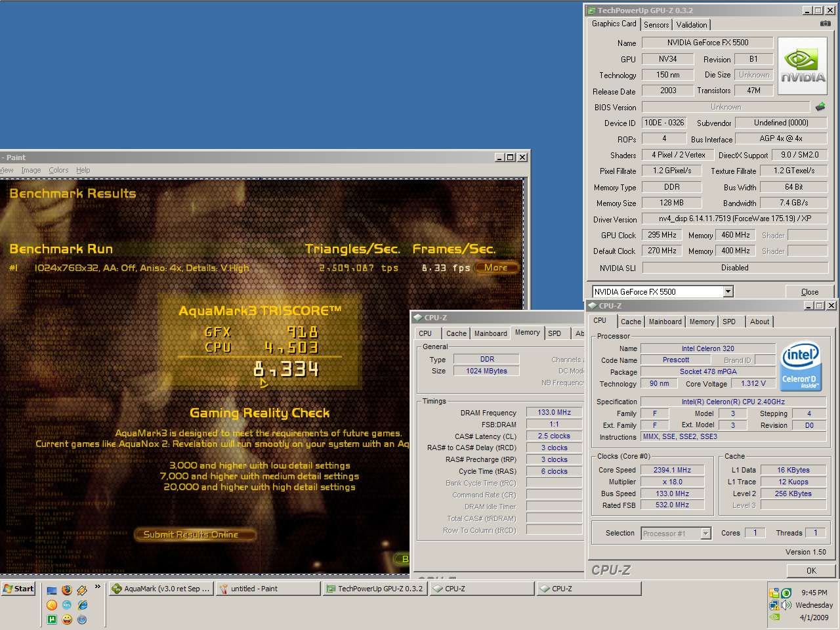
Task: Open the Mainboard tab in front CPU-Z window
Action: click(665, 322)
